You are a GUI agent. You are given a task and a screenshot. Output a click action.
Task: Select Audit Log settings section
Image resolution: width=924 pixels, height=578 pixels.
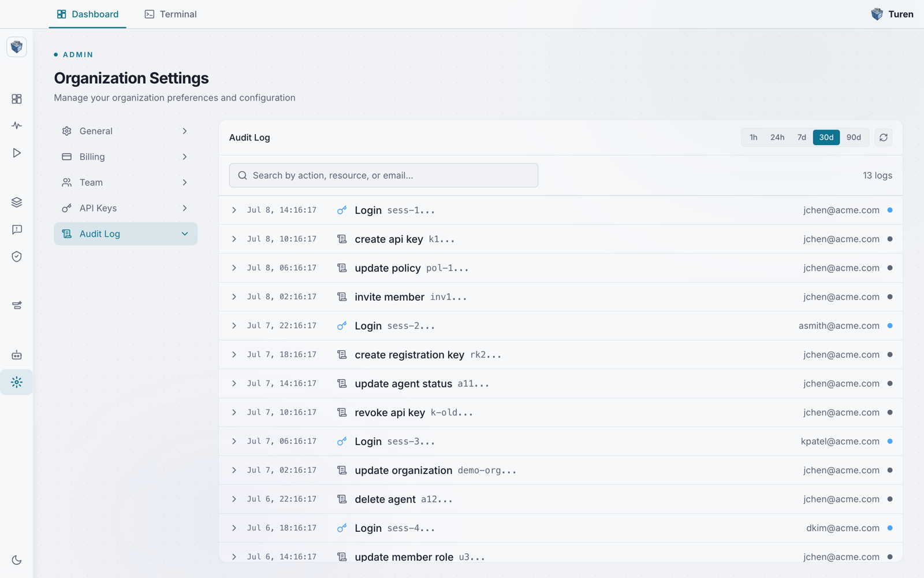pyautogui.click(x=125, y=234)
